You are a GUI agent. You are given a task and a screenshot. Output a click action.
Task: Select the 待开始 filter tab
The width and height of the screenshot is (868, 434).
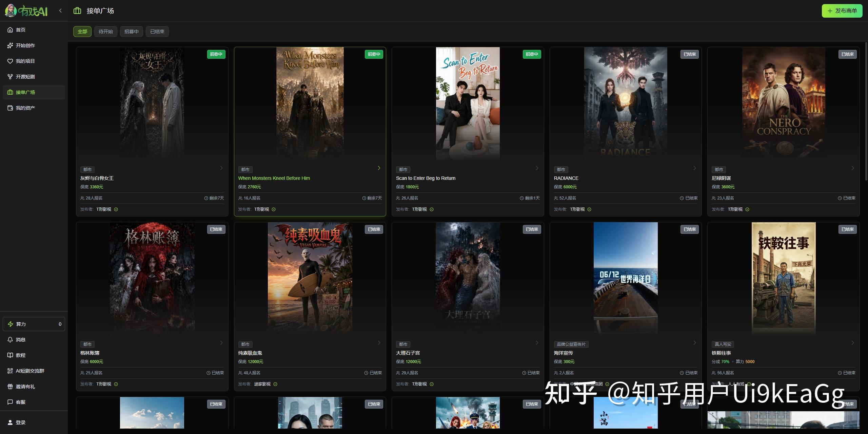106,32
